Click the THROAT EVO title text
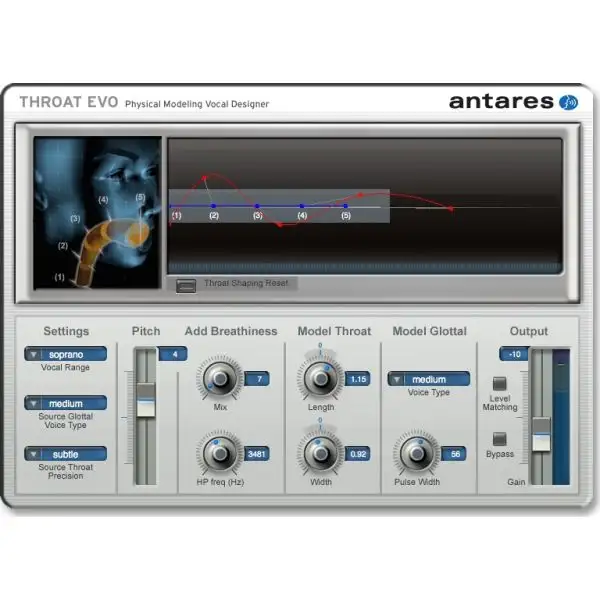 coord(69,102)
